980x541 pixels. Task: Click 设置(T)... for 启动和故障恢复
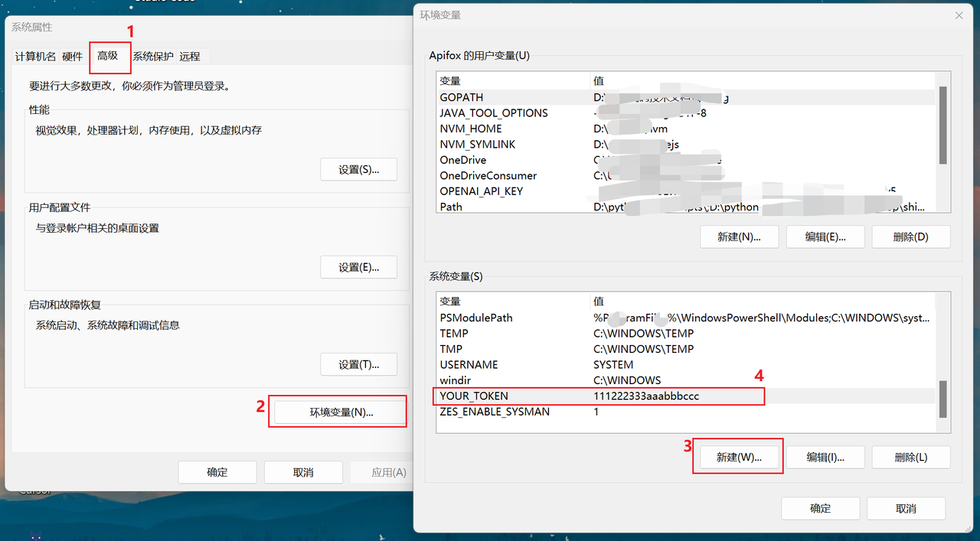(x=358, y=364)
